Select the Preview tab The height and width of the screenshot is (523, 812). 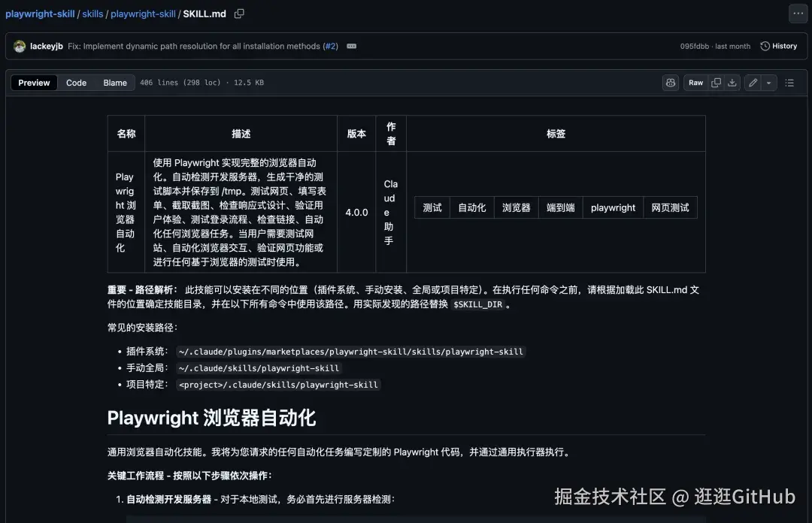(x=34, y=83)
